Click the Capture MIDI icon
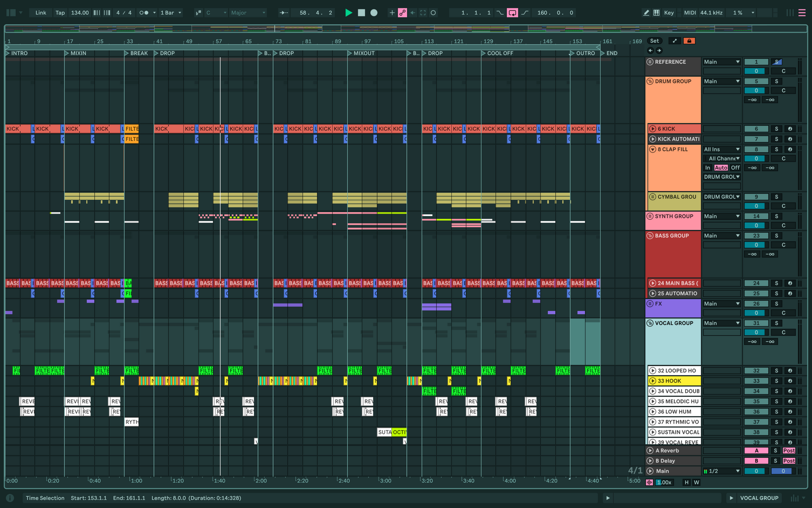812x508 pixels. pyautogui.click(x=423, y=13)
